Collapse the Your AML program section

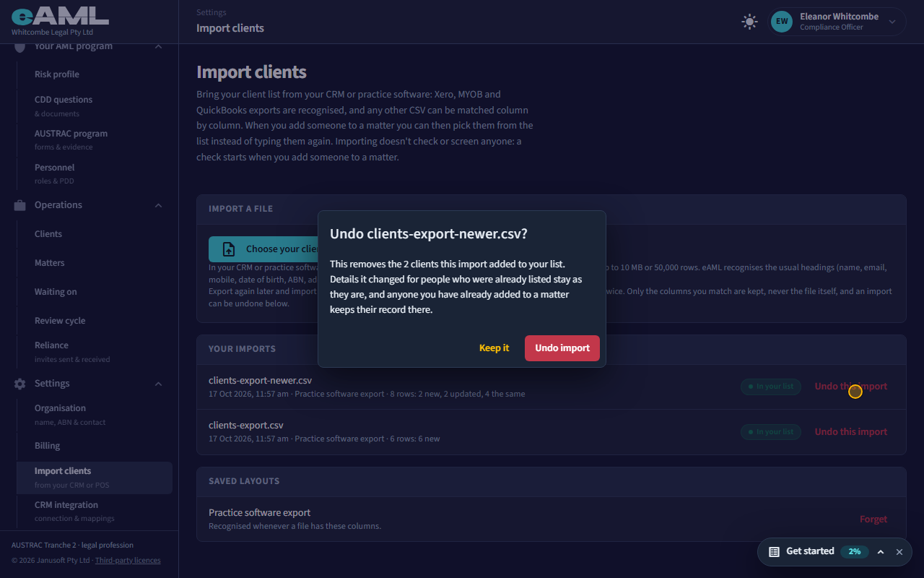(x=158, y=46)
